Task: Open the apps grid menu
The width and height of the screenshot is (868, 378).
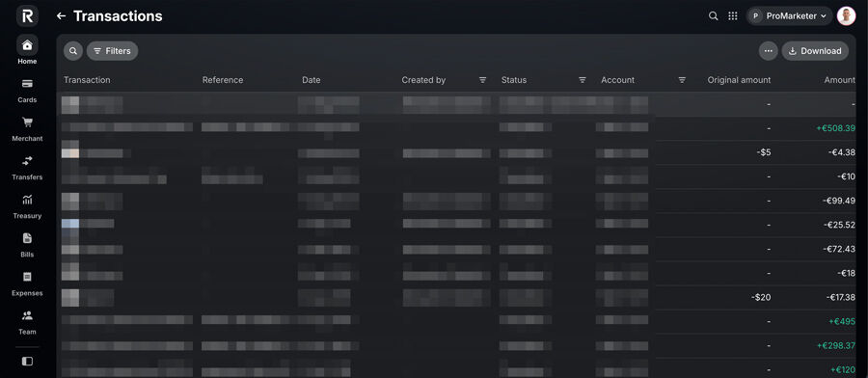Action: (733, 16)
